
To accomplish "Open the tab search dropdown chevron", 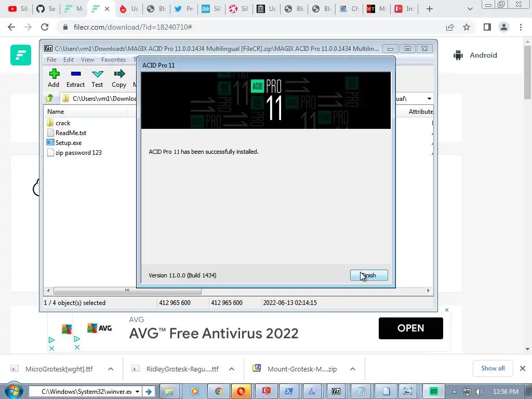I will 470,9.
